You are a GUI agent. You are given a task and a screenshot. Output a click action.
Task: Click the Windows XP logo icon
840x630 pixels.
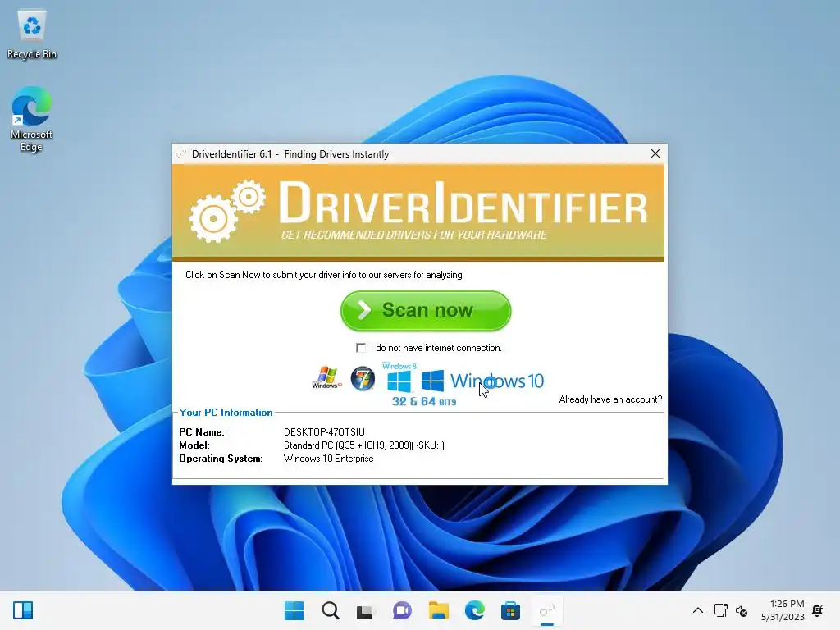click(x=326, y=377)
